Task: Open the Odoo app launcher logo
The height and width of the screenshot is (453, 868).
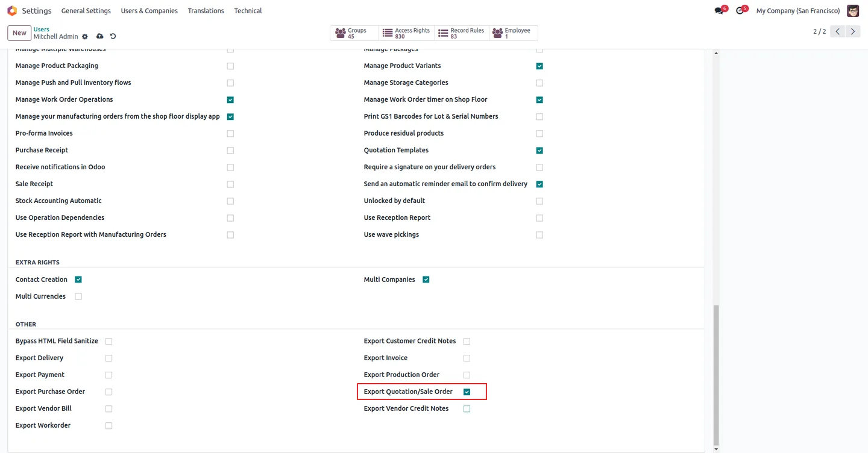Action: [12, 11]
